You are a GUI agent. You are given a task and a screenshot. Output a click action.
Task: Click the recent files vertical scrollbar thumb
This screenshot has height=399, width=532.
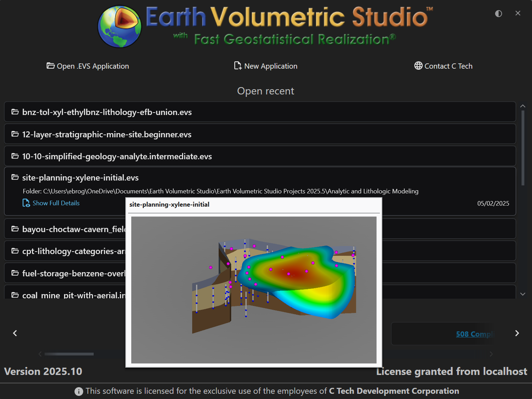[523, 148]
